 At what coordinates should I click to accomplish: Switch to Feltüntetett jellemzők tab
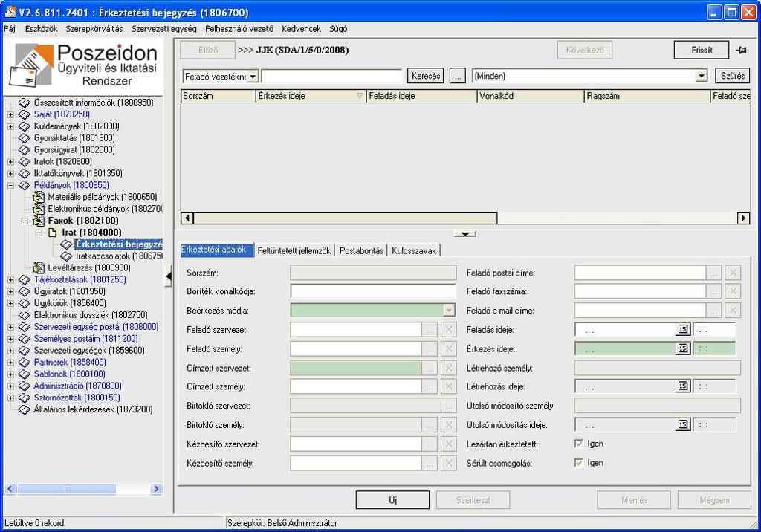pyautogui.click(x=294, y=250)
